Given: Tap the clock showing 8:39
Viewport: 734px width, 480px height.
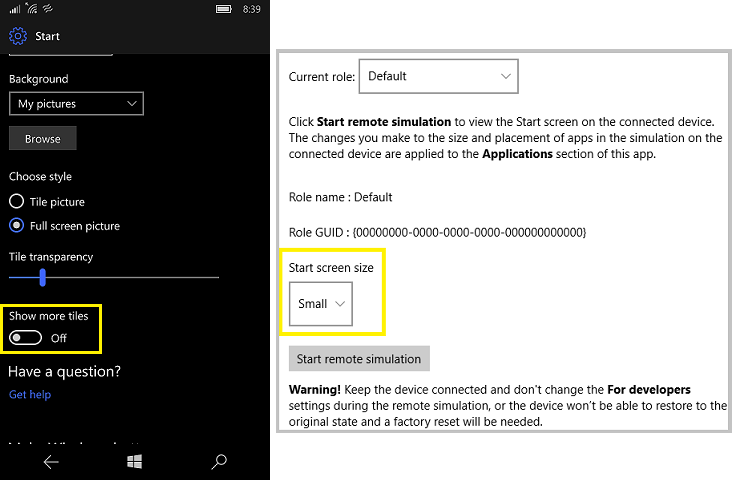Looking at the screenshot, I should coord(252,9).
